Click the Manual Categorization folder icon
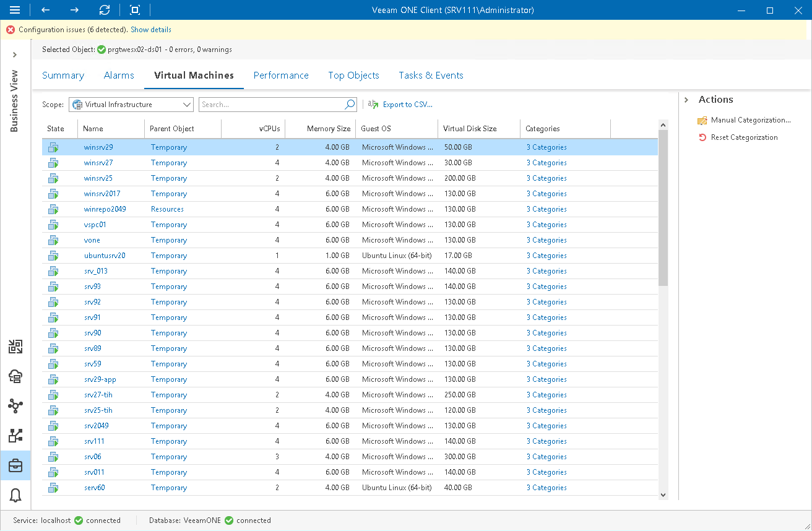 (702, 121)
